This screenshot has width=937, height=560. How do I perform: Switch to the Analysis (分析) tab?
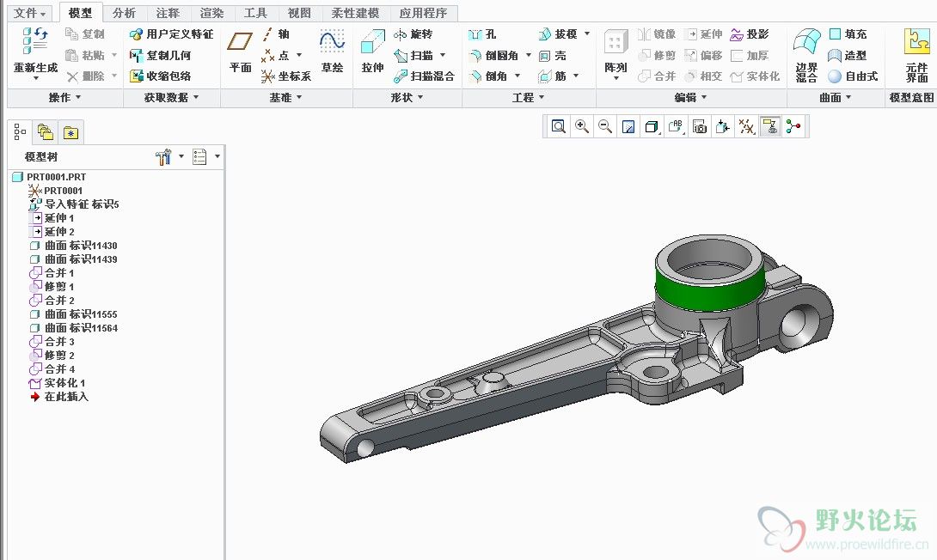pyautogui.click(x=124, y=13)
